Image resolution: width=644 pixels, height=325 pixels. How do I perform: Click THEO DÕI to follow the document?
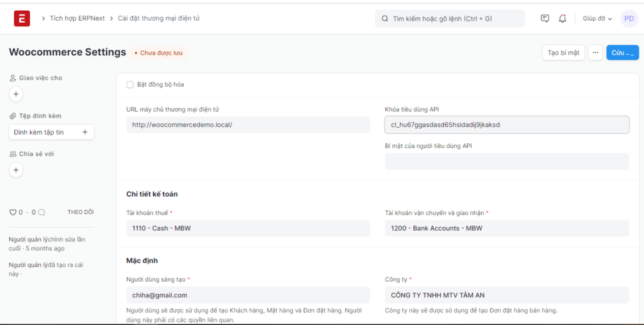click(x=80, y=212)
